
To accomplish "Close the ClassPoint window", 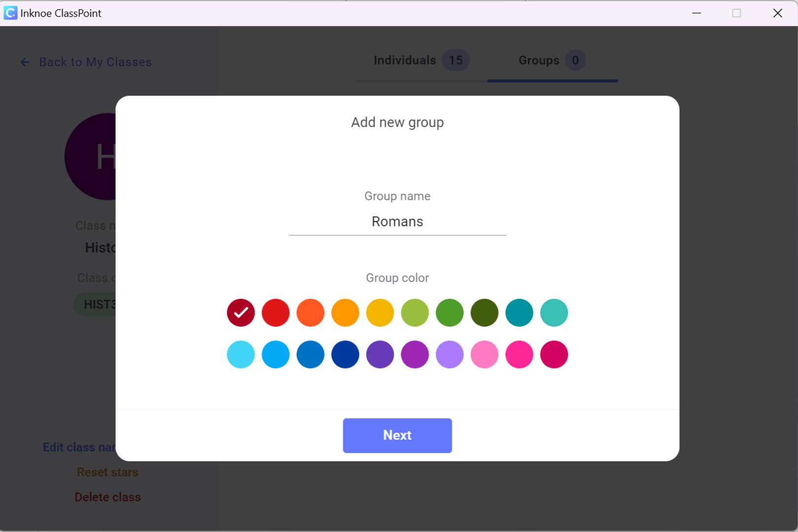I will (778, 13).
